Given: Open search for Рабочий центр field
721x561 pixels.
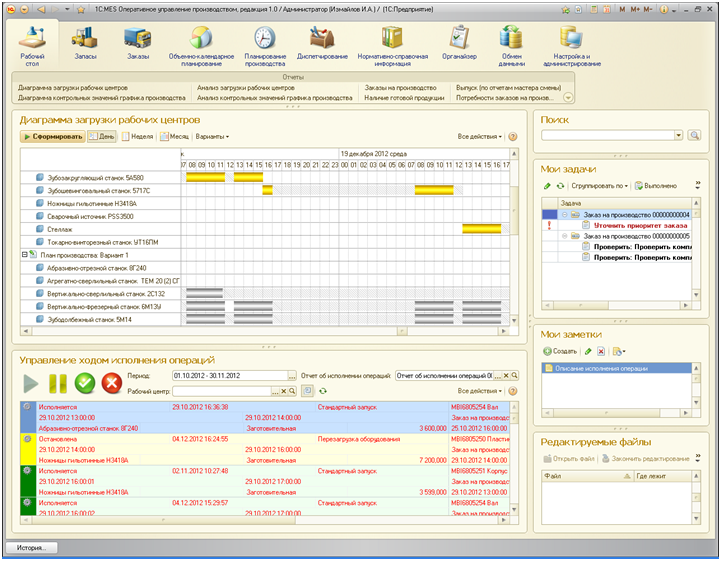Looking at the screenshot, I should [292, 391].
